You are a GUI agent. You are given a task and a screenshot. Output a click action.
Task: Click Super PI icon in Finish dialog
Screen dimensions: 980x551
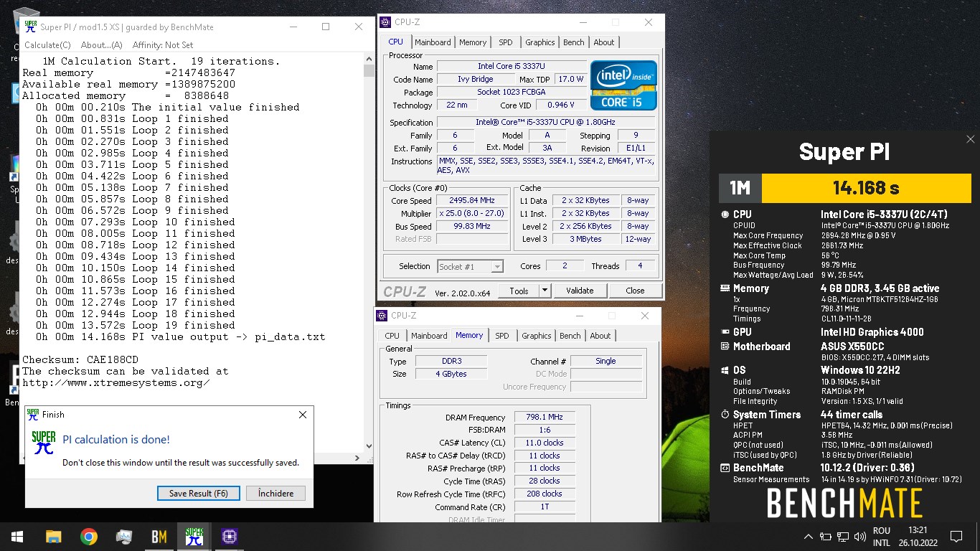click(43, 443)
